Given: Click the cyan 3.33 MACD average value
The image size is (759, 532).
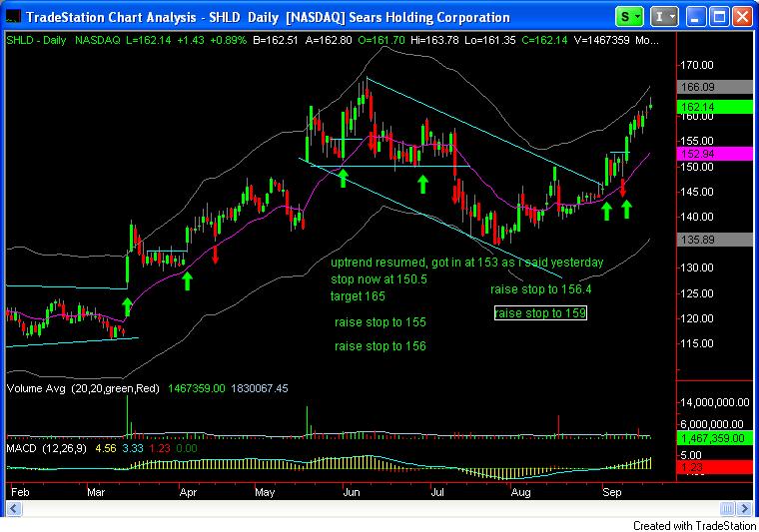Looking at the screenshot, I should 133,448.
